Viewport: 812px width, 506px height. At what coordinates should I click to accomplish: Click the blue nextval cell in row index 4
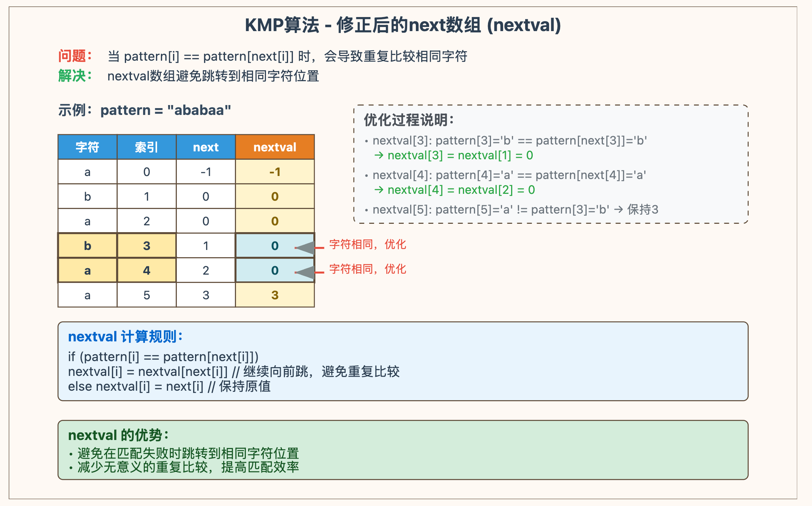(275, 270)
